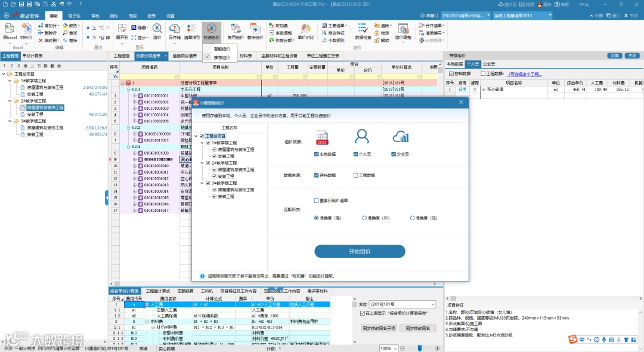
Task: Click the 锁定 lock icon
Action: tap(377, 33)
